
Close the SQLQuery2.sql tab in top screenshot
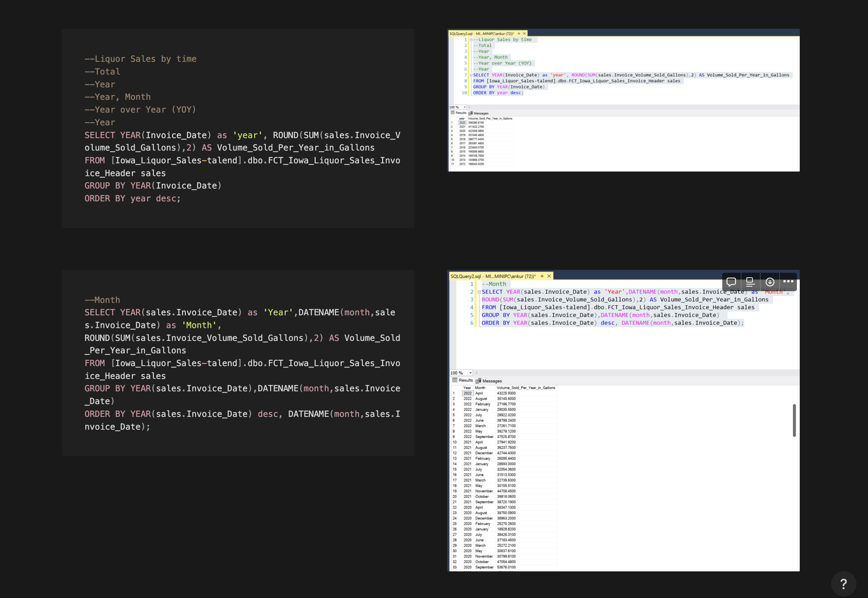point(524,34)
